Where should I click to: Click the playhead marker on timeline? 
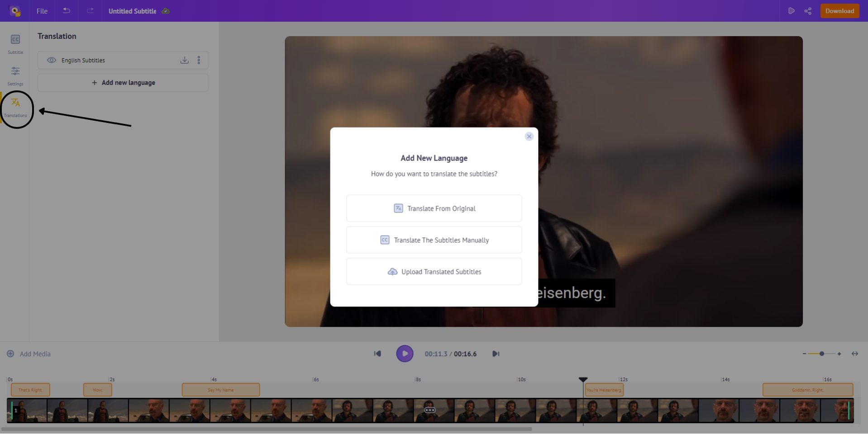click(583, 380)
